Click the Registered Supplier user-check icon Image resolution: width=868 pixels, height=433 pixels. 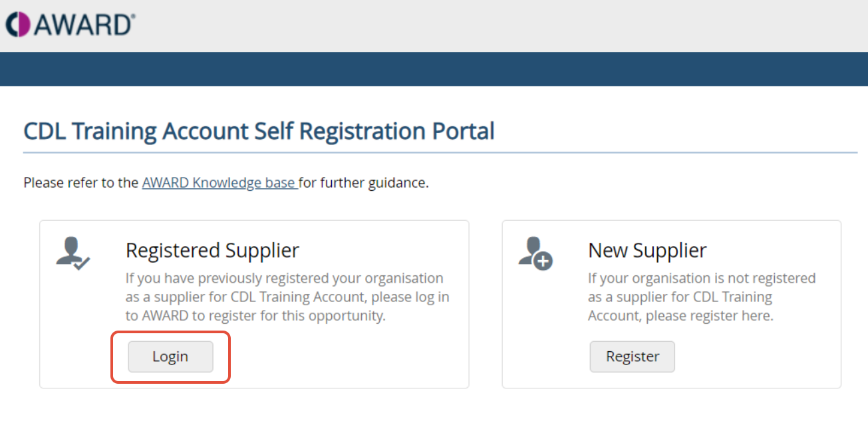(x=72, y=253)
